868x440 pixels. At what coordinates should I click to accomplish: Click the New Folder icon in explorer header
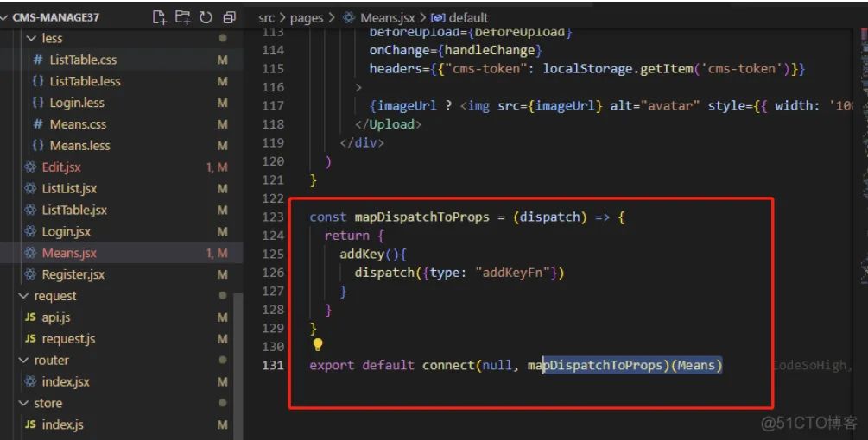(183, 18)
